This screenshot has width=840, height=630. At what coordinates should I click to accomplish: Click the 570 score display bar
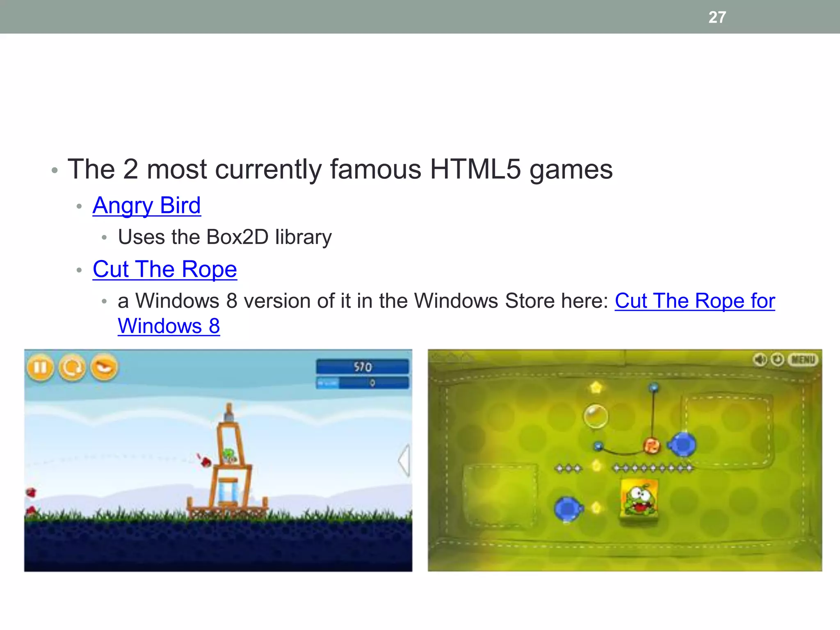[362, 367]
